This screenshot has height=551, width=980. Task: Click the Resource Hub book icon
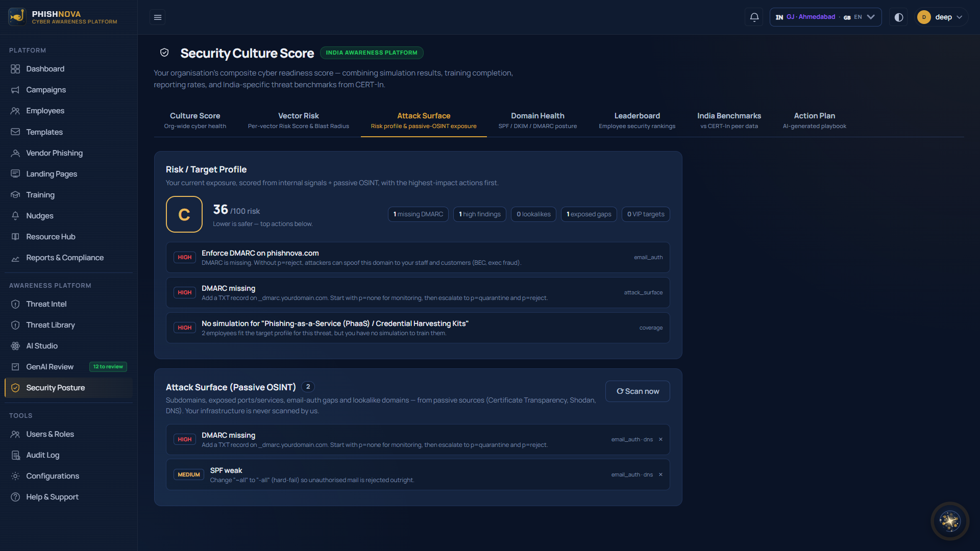pos(15,237)
